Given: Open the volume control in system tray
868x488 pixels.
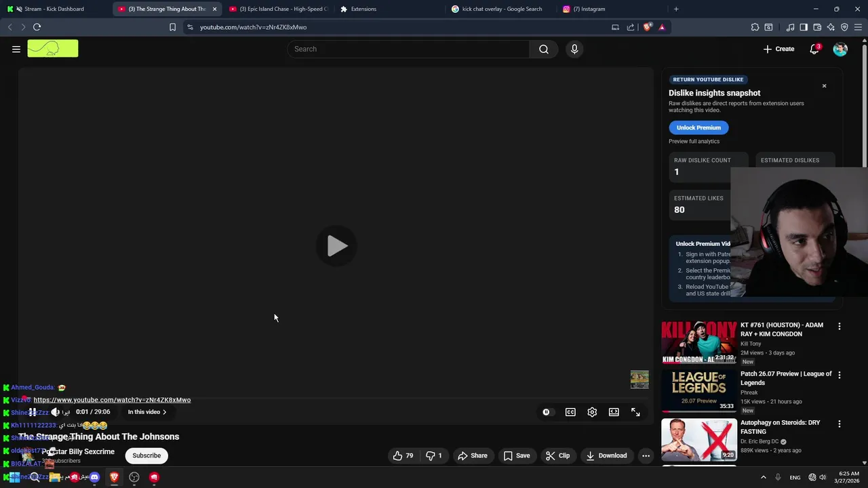Looking at the screenshot, I should (x=823, y=477).
